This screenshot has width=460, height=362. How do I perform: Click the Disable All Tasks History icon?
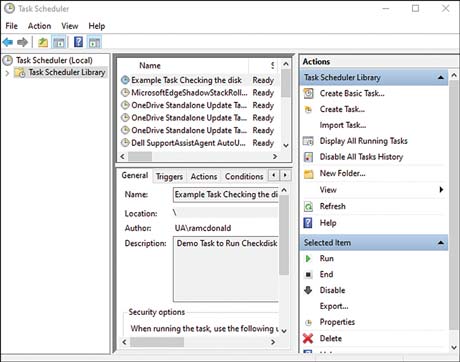[309, 157]
